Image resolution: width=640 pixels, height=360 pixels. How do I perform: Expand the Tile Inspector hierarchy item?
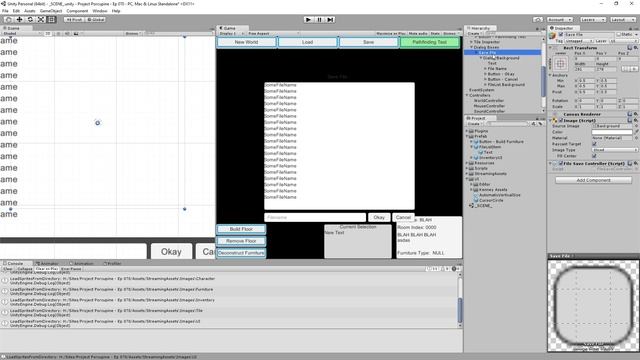click(471, 42)
